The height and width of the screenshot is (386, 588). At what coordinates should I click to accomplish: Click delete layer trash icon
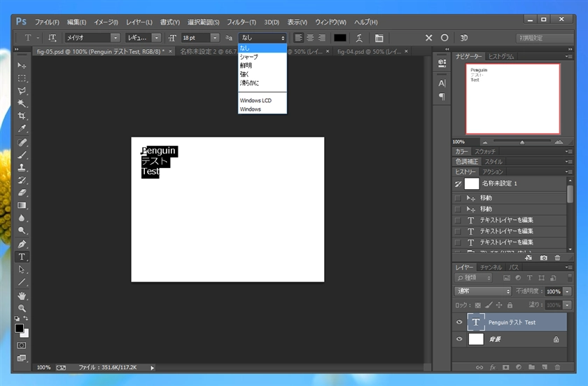(x=557, y=366)
